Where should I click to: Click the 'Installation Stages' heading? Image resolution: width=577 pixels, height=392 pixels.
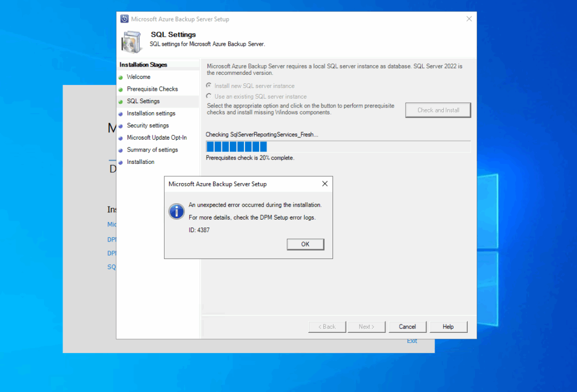143,65
